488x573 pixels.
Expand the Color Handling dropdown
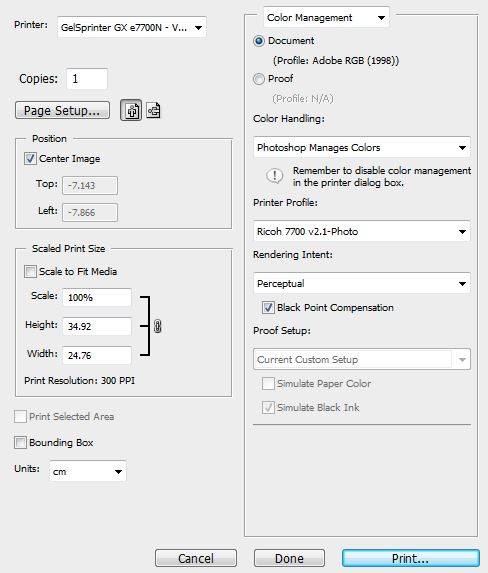tap(362, 147)
